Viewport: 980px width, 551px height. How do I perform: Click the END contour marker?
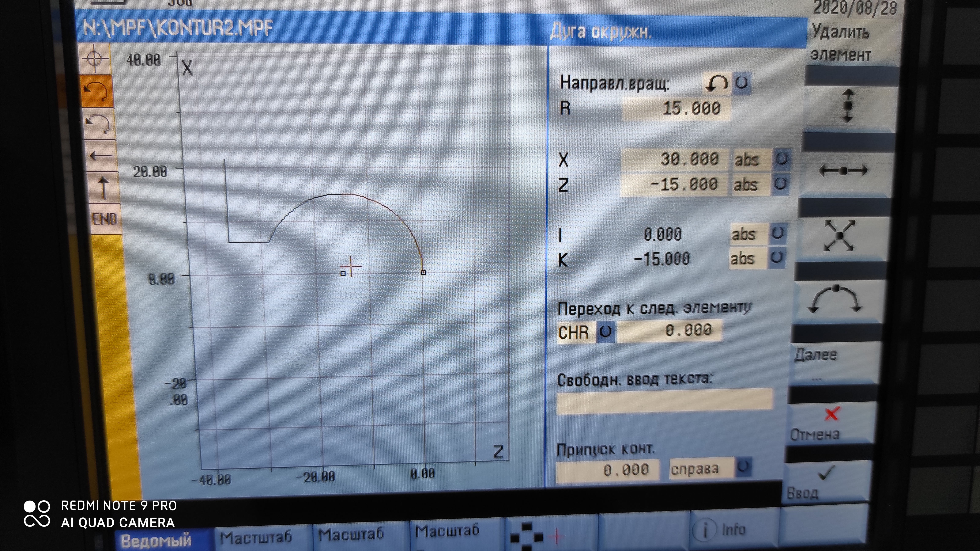coord(105,219)
